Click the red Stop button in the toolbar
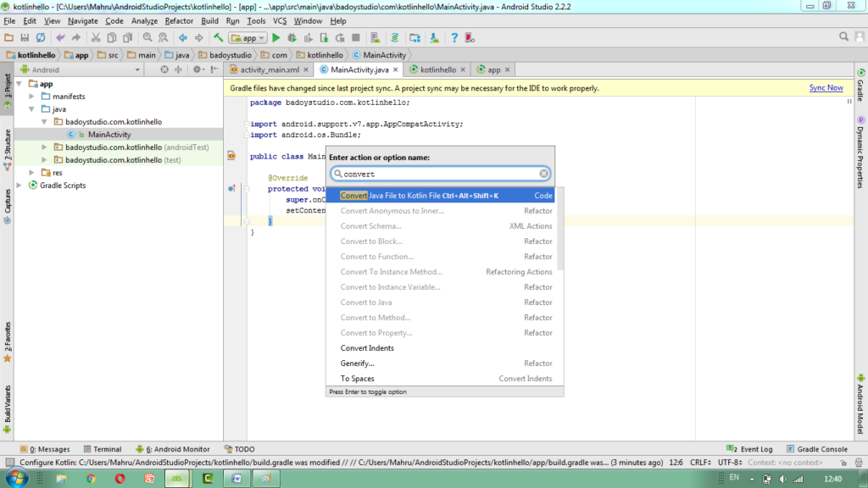 [x=356, y=37]
